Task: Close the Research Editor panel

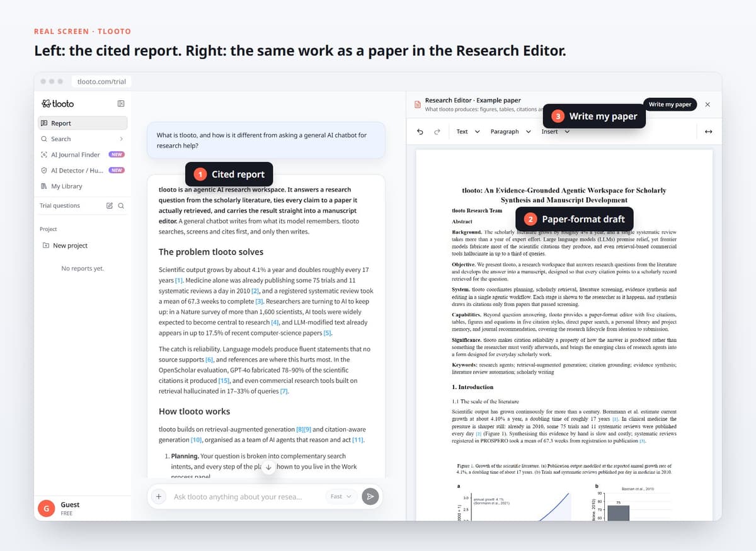Action: tap(707, 104)
